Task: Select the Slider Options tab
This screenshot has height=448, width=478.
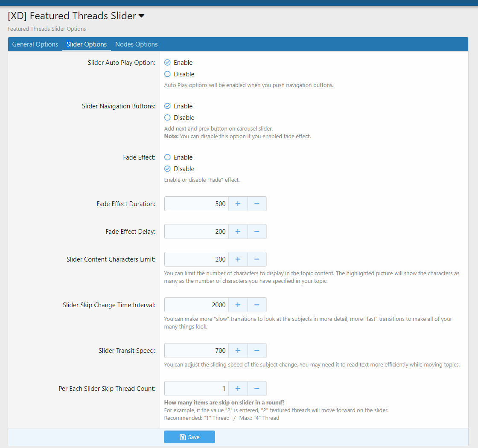Action: click(87, 44)
